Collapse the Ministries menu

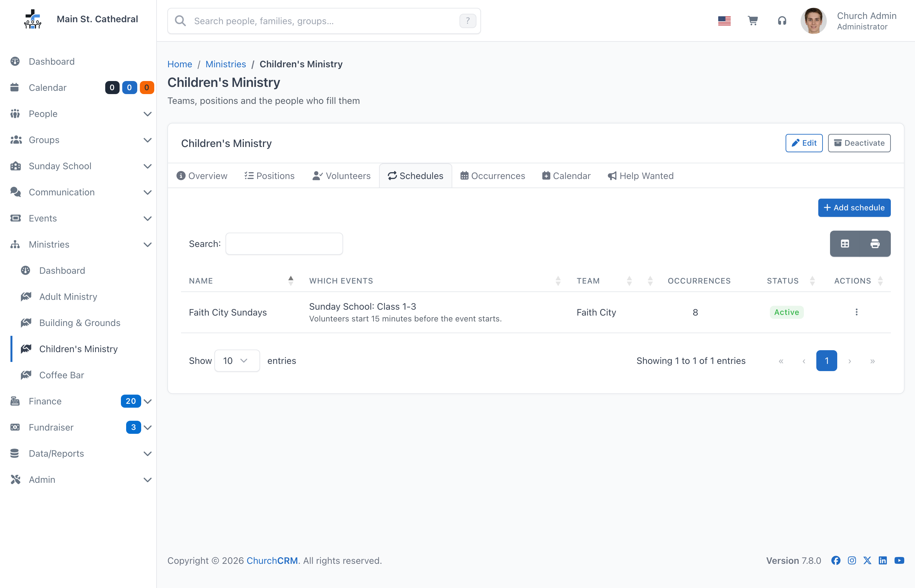(x=78, y=244)
